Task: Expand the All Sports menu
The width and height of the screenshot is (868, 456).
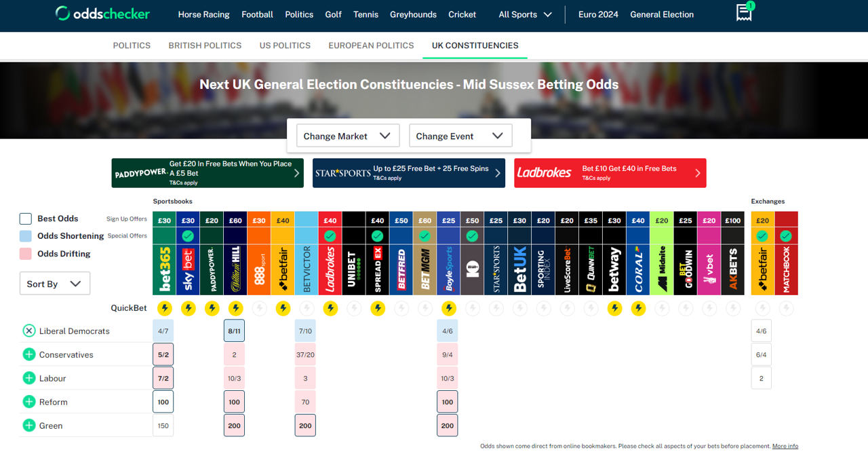Action: click(525, 14)
